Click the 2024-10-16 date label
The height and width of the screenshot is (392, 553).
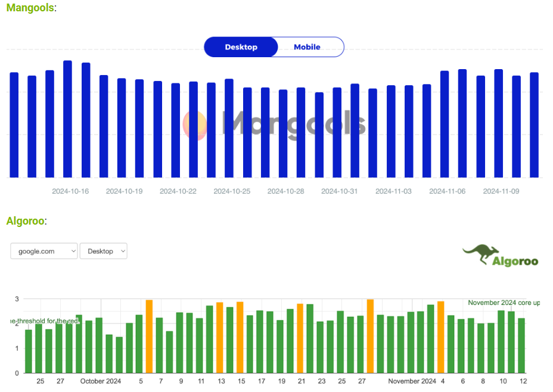(x=70, y=191)
